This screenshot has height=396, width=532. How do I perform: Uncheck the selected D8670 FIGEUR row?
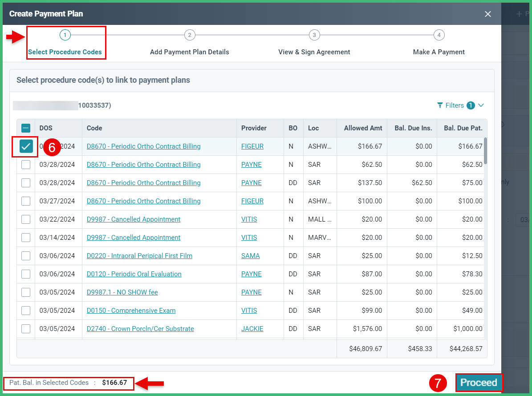point(25,146)
